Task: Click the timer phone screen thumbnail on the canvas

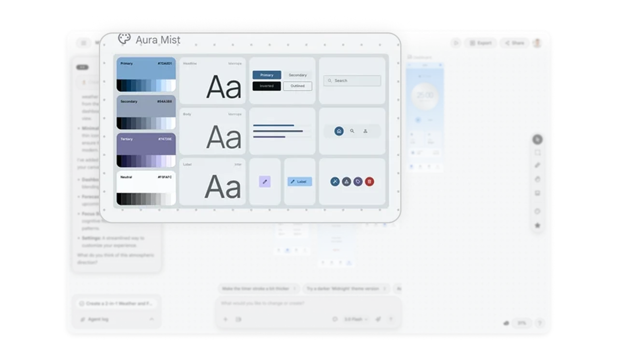Action: (x=425, y=117)
